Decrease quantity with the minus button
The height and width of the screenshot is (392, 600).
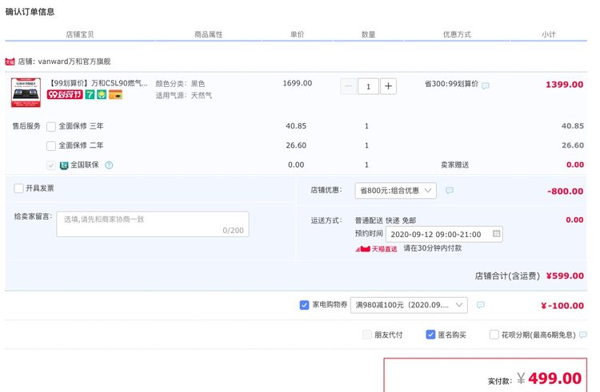coord(348,86)
